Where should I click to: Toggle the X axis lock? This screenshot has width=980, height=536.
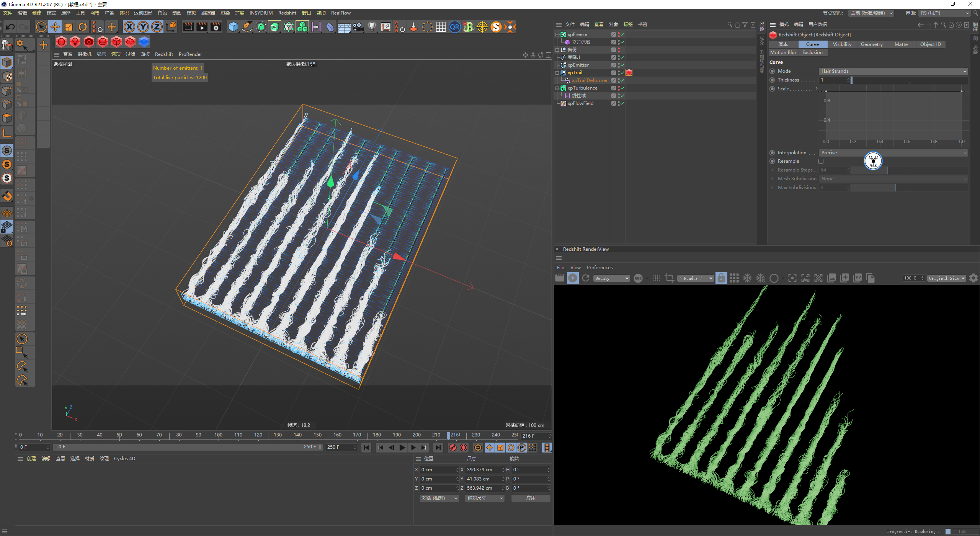tap(129, 27)
